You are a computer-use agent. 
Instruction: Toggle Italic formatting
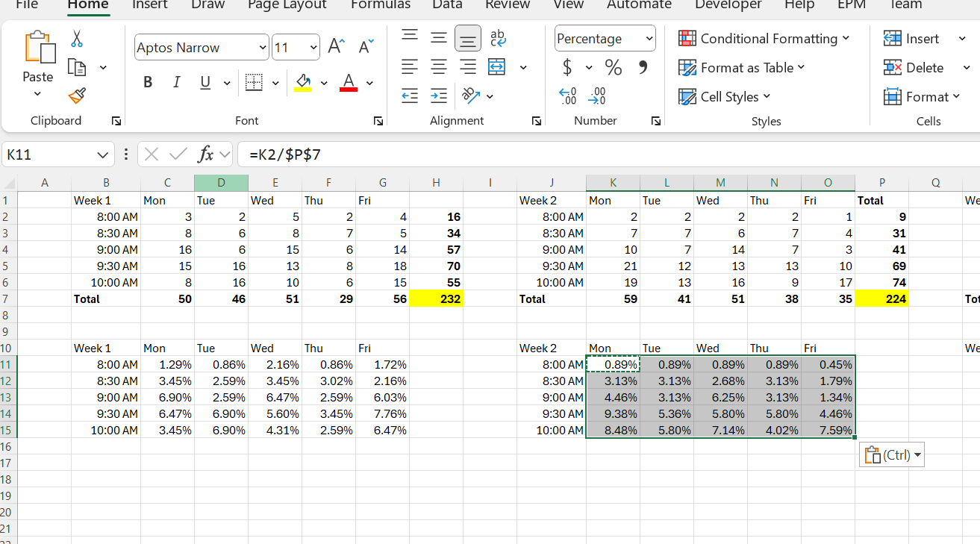click(x=177, y=82)
